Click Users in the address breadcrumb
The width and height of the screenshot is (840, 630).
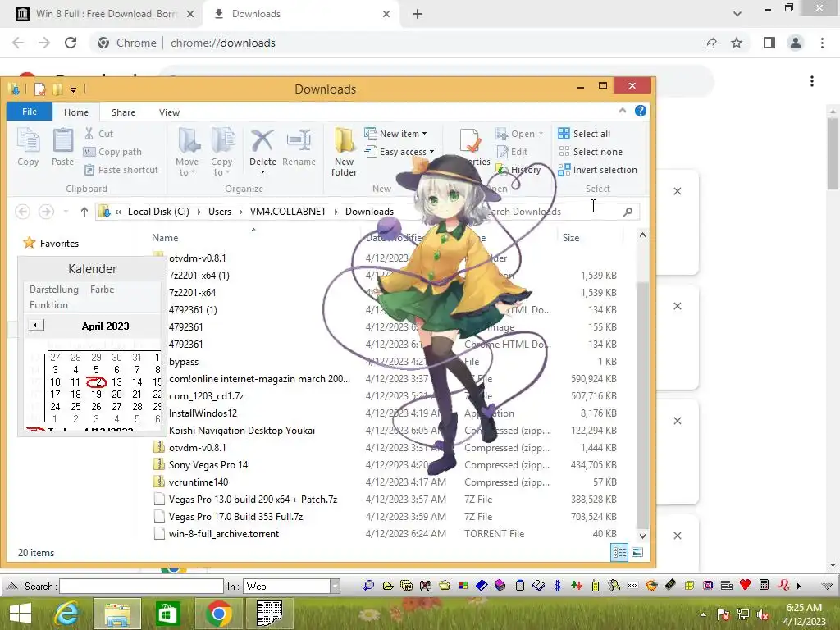pyautogui.click(x=220, y=212)
